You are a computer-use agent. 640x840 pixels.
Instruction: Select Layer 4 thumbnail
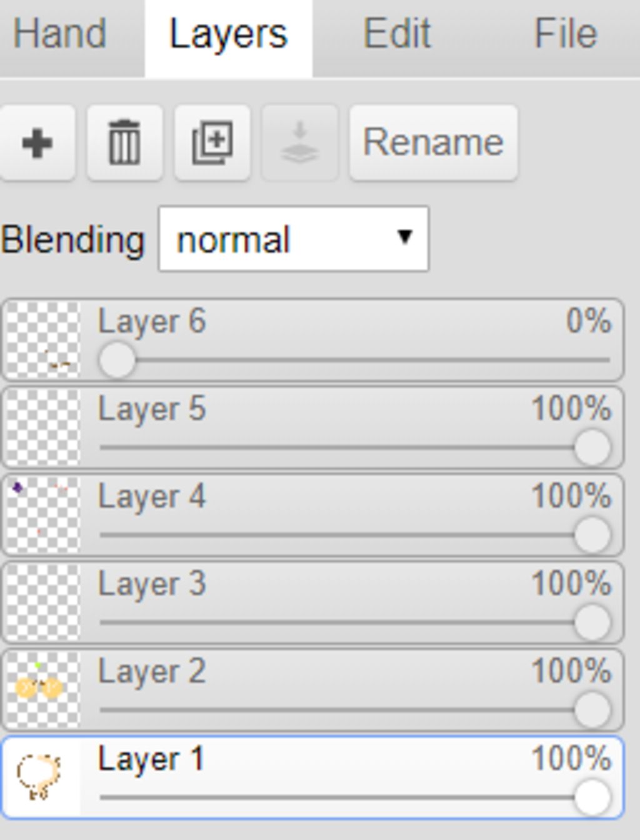point(43,516)
